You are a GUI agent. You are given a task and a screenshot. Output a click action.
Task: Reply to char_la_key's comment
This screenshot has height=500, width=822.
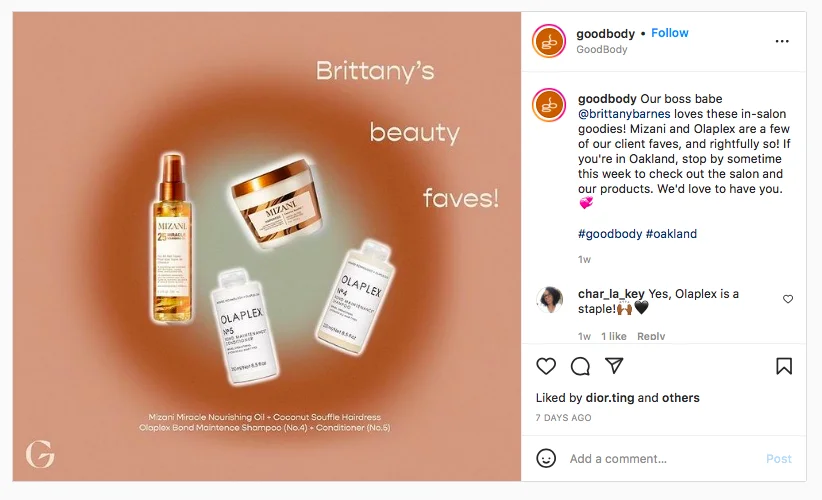pyautogui.click(x=651, y=337)
